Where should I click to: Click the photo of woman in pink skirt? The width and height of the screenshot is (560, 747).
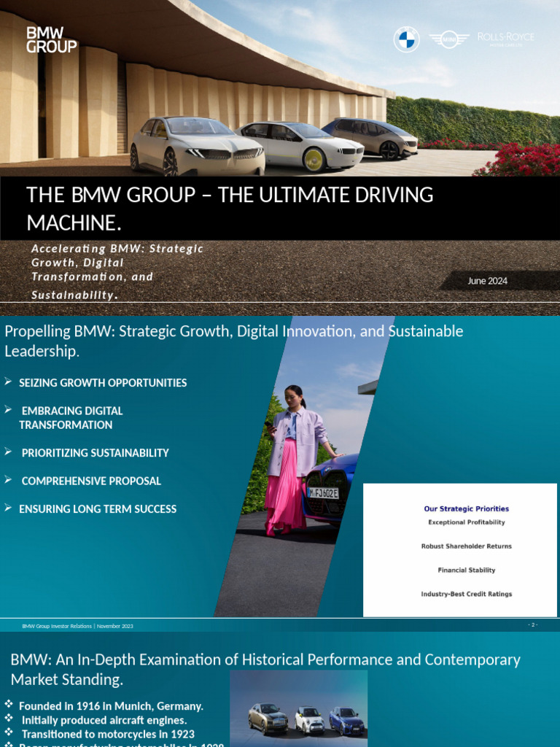pos(305,466)
